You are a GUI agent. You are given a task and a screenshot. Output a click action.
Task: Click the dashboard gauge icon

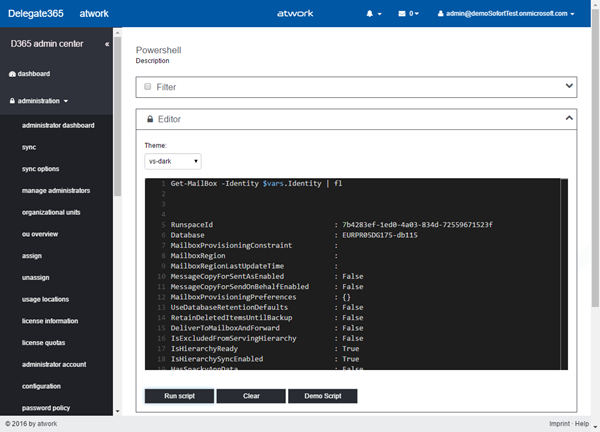(x=12, y=74)
